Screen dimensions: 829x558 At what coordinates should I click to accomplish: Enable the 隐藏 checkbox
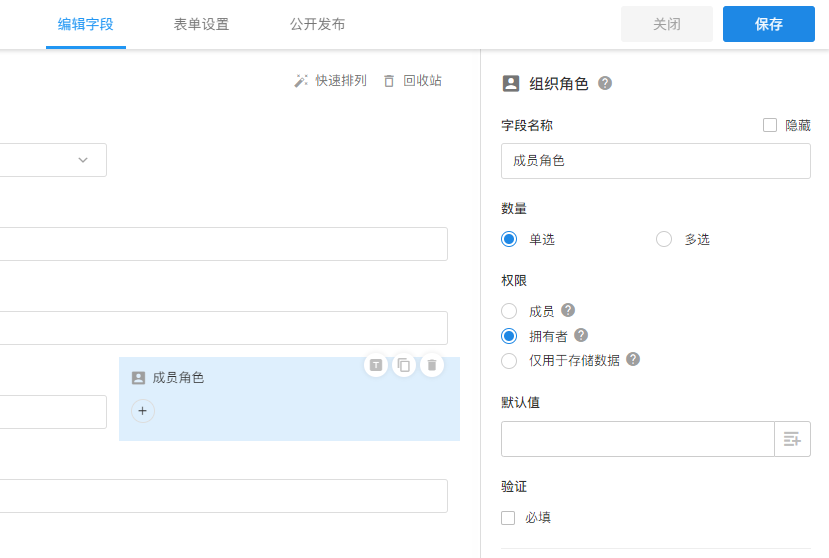(x=770, y=125)
